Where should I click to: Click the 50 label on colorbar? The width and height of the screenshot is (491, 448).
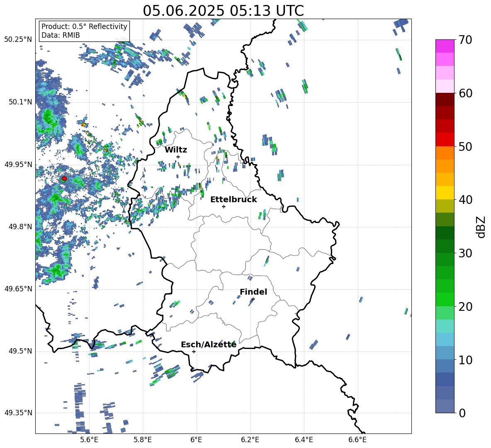(x=465, y=147)
